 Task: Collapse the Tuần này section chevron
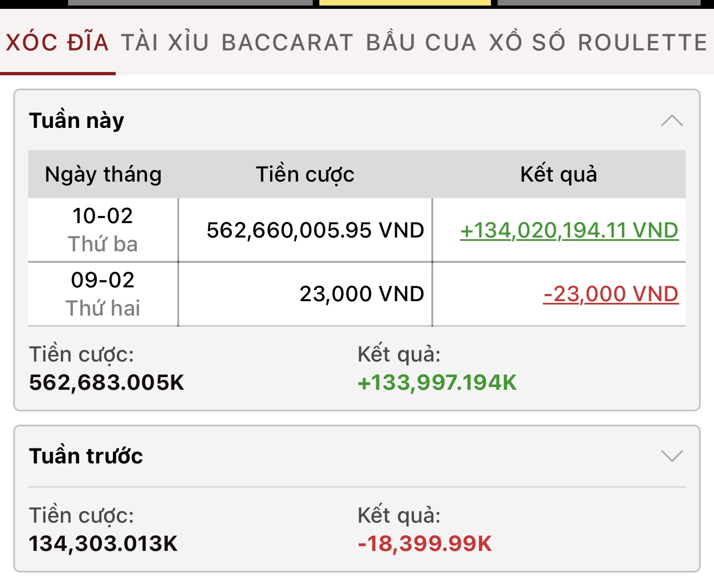point(672,121)
